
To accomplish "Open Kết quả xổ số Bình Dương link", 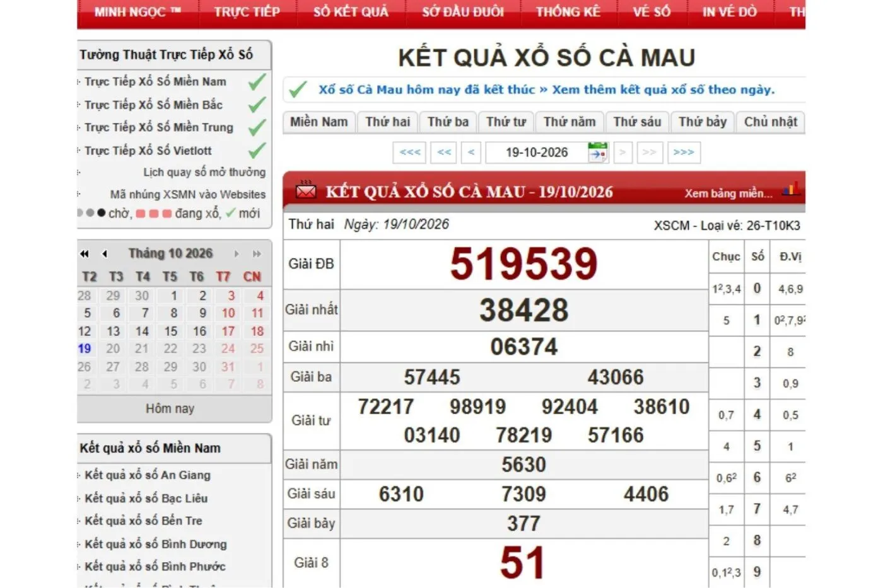I will 156,544.
